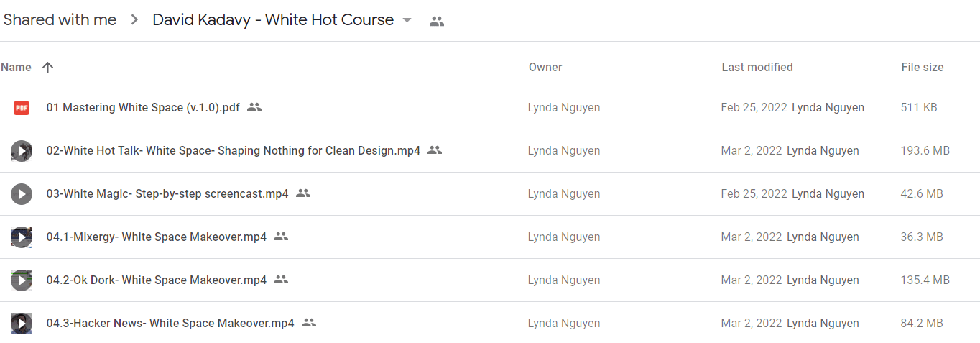Click the video thumbnail for 02-White Hot Talk
Image resolution: width=980 pixels, height=343 pixels.
[x=22, y=151]
